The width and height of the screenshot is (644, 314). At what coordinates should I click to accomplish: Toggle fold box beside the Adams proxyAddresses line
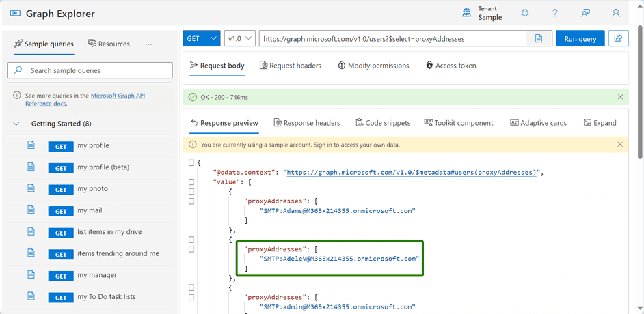click(x=191, y=201)
